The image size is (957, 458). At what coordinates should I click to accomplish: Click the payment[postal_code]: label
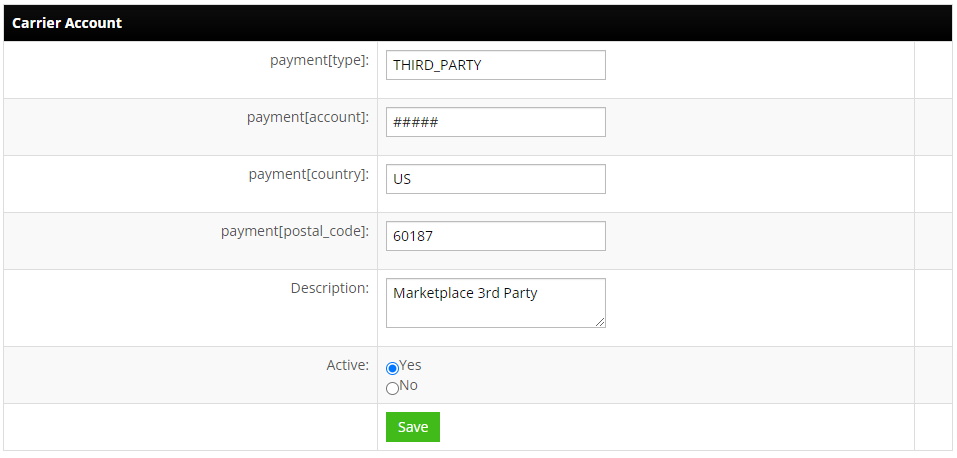point(295,231)
